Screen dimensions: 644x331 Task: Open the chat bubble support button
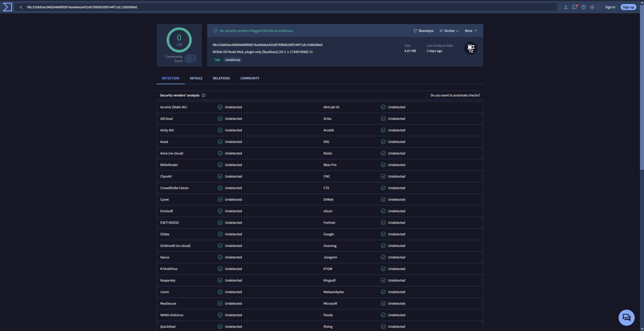626,317
